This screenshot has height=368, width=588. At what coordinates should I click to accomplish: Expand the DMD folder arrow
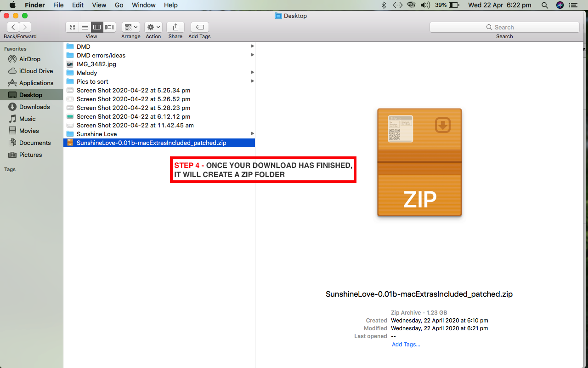point(252,46)
